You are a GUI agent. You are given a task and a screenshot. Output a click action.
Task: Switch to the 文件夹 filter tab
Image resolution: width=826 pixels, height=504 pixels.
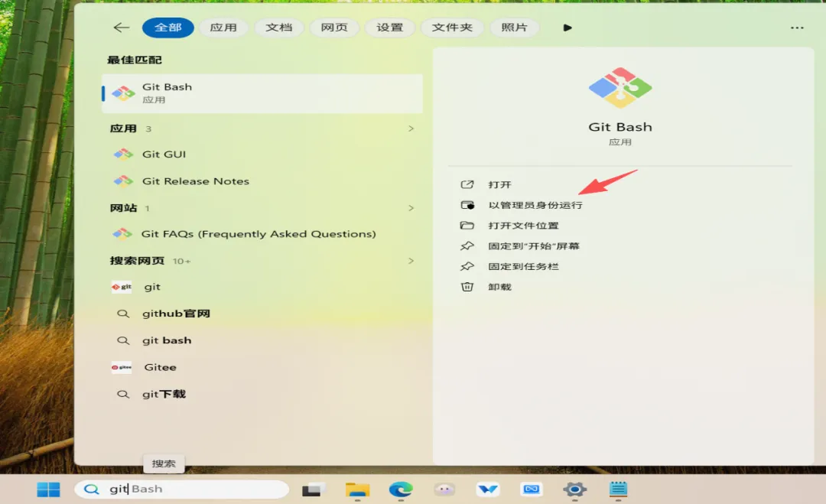tap(452, 28)
